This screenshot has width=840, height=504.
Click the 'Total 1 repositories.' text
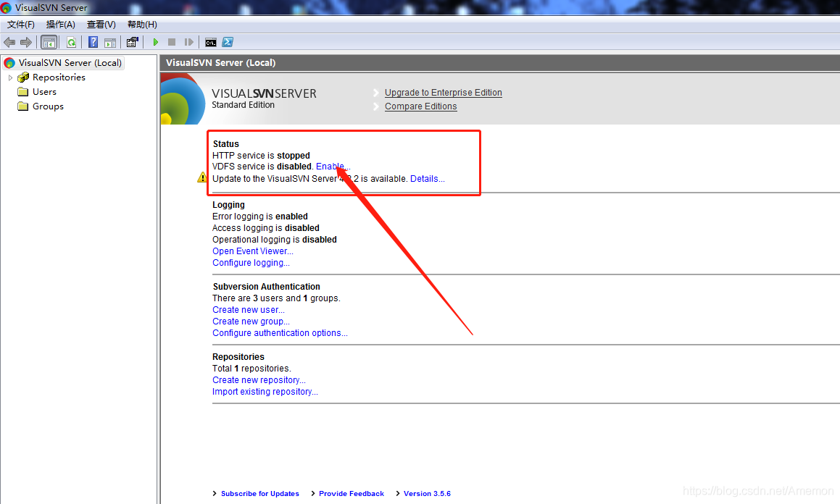[x=251, y=369]
